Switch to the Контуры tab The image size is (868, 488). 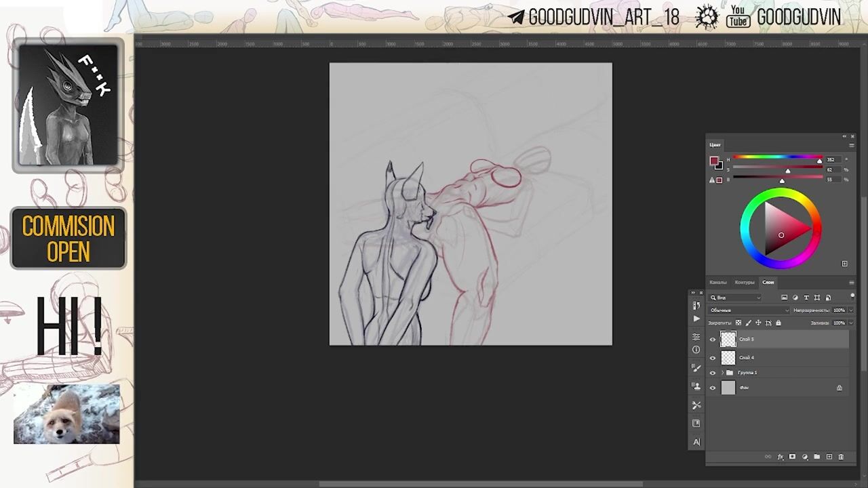[x=744, y=282]
